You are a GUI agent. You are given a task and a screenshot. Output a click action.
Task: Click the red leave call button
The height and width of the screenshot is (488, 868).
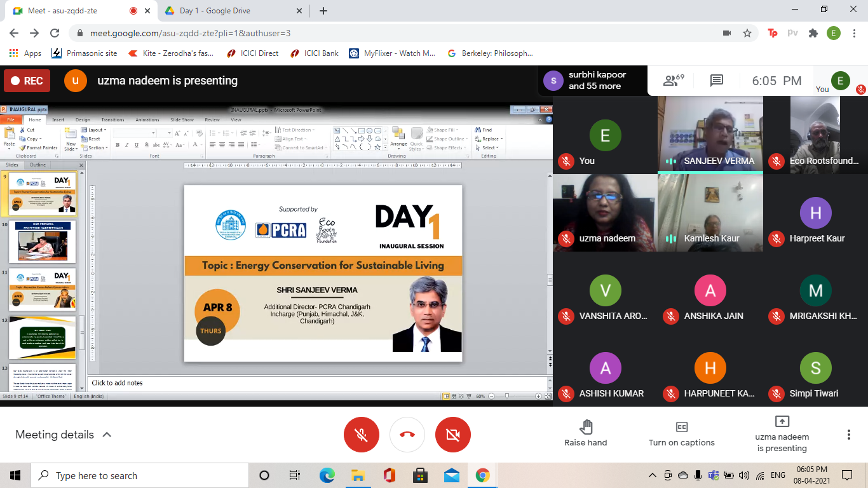pyautogui.click(x=407, y=435)
